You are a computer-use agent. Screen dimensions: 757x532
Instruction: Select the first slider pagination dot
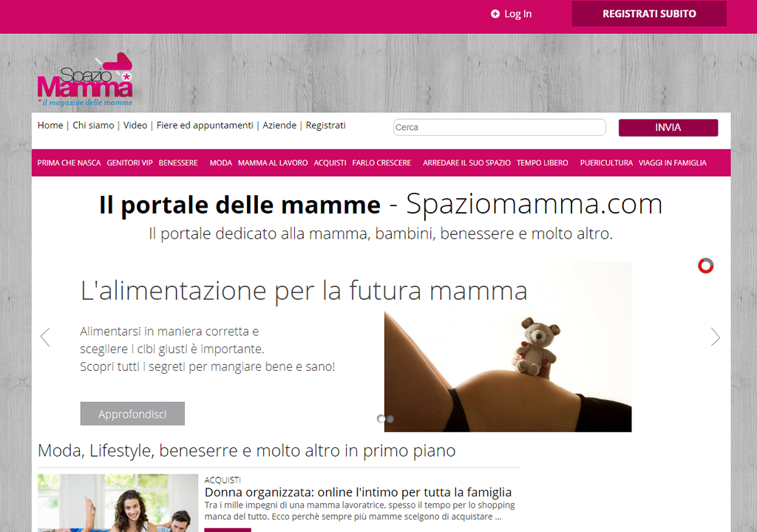pos(381,418)
